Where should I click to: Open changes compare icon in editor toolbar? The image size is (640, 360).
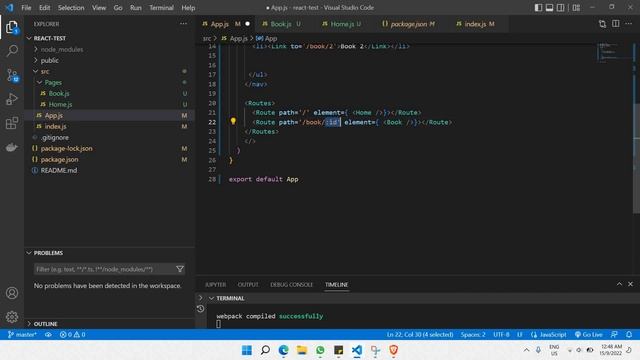(602, 24)
